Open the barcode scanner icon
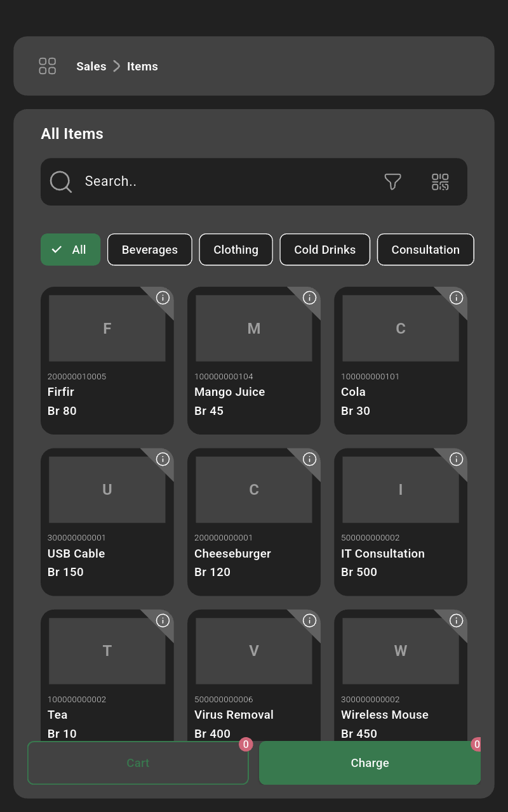The width and height of the screenshot is (508, 812). coord(439,181)
